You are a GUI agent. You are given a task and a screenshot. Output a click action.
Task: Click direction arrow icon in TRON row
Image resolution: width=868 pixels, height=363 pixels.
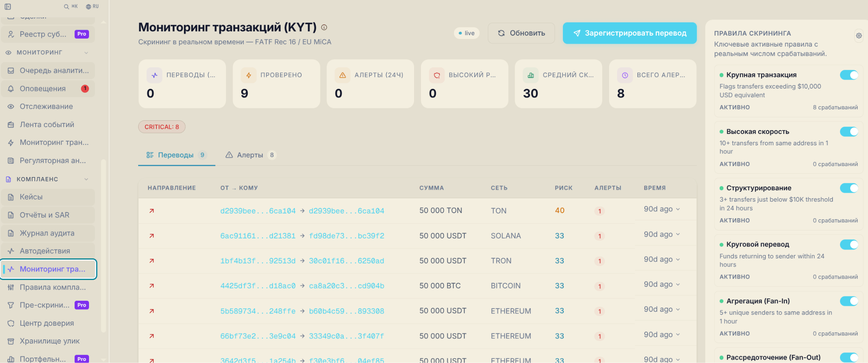point(151,261)
